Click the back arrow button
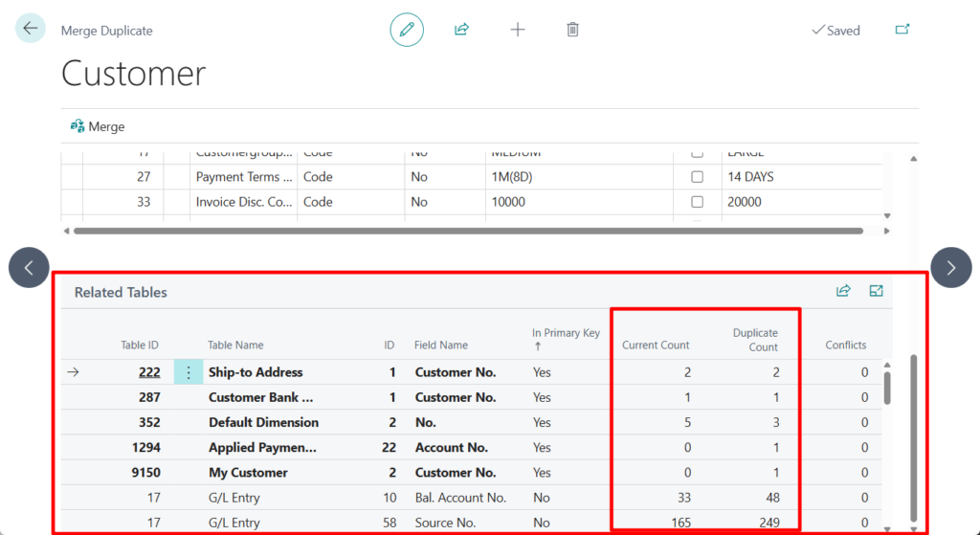 (31, 29)
